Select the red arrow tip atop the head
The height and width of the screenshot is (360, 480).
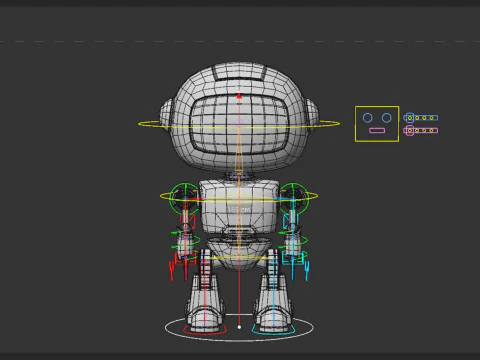[239, 96]
